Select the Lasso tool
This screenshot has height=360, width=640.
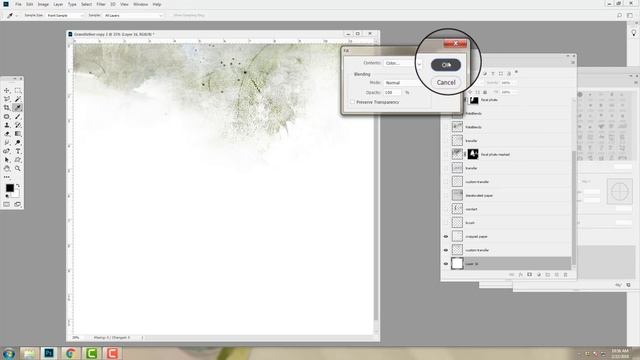point(7,99)
